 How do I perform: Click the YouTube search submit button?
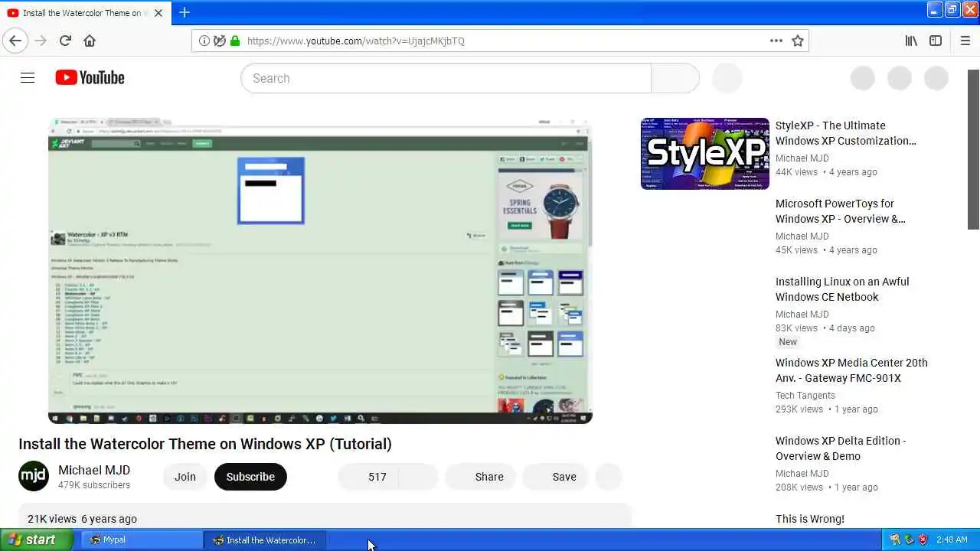[x=675, y=78]
